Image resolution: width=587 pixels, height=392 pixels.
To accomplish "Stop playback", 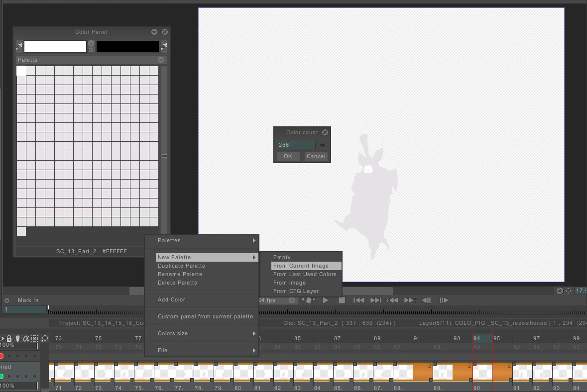I will point(342,300).
